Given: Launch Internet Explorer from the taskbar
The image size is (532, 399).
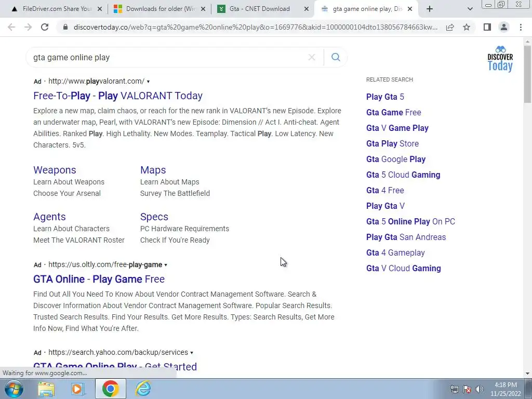Looking at the screenshot, I should [x=143, y=389].
